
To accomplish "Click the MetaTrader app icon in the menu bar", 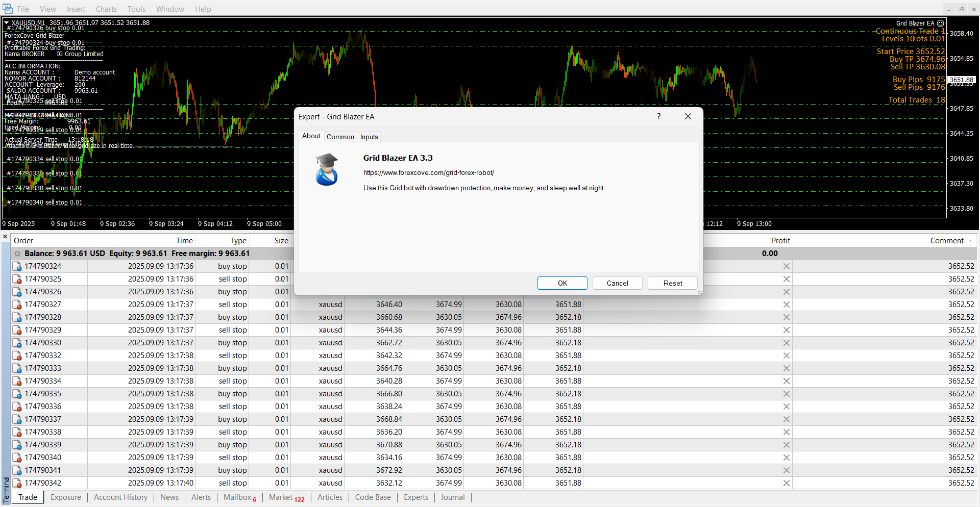I will coord(7,9).
